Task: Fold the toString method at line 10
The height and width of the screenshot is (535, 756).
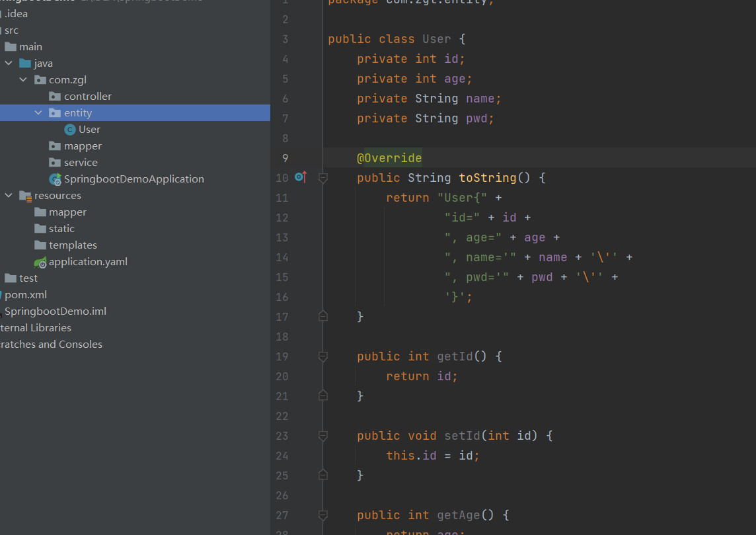Action: point(323,178)
